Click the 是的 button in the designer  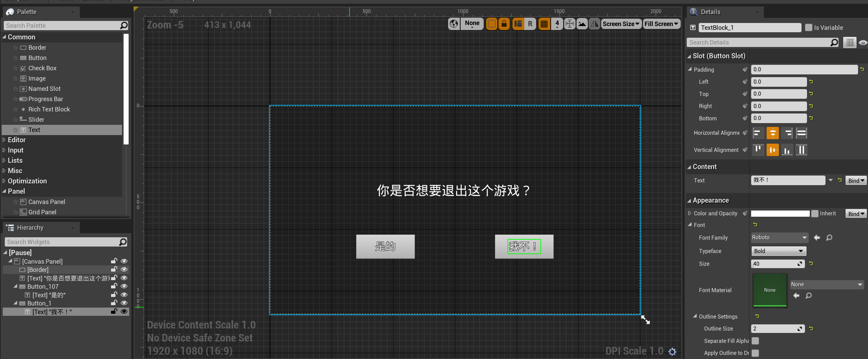pyautogui.click(x=385, y=247)
